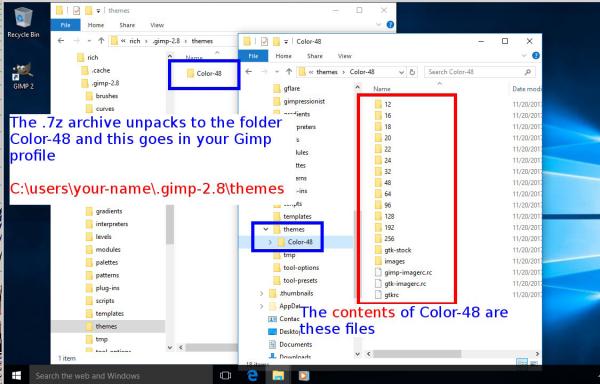The height and width of the screenshot is (384, 600).
Task: Open the View tab in Color-48 window
Action: pyautogui.click(x=344, y=56)
